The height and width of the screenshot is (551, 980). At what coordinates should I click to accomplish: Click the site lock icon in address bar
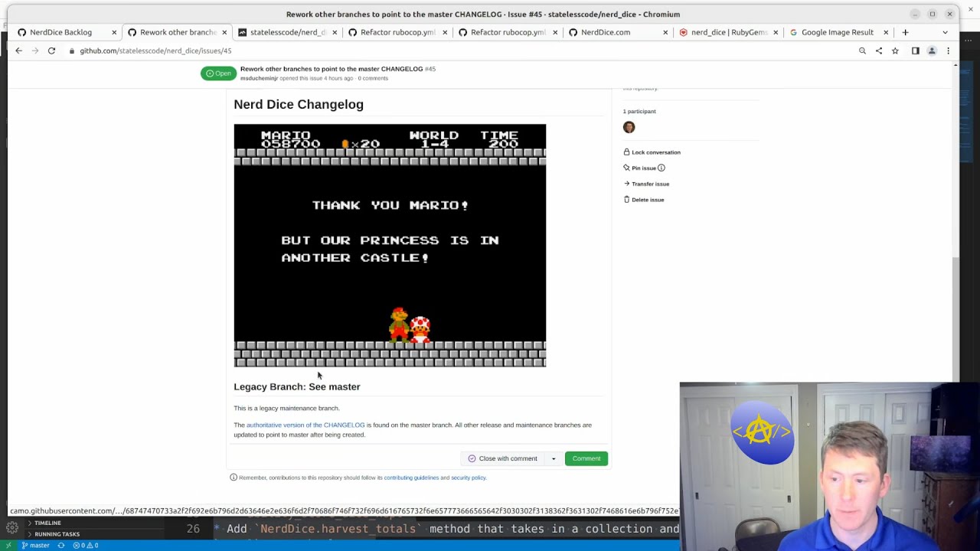[x=71, y=51]
